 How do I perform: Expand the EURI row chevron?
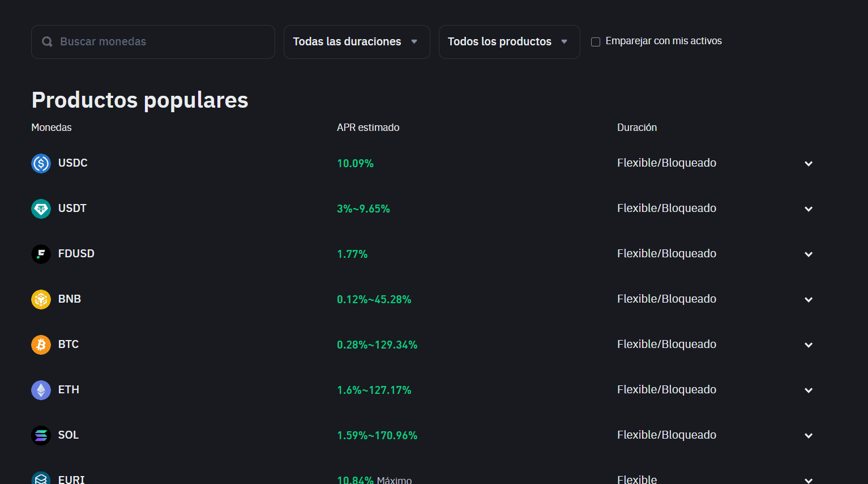[x=809, y=480]
